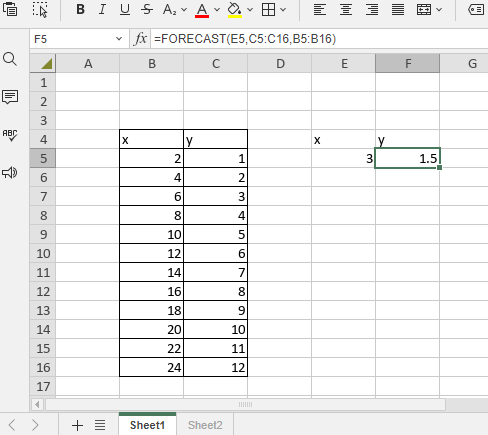Align text left
488x435 pixels.
pos(319,10)
